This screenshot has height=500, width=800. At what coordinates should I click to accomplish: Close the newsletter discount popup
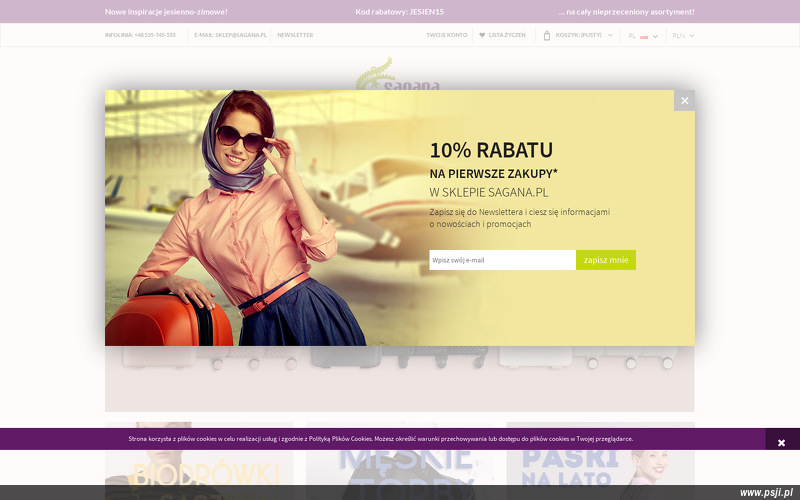(684, 101)
